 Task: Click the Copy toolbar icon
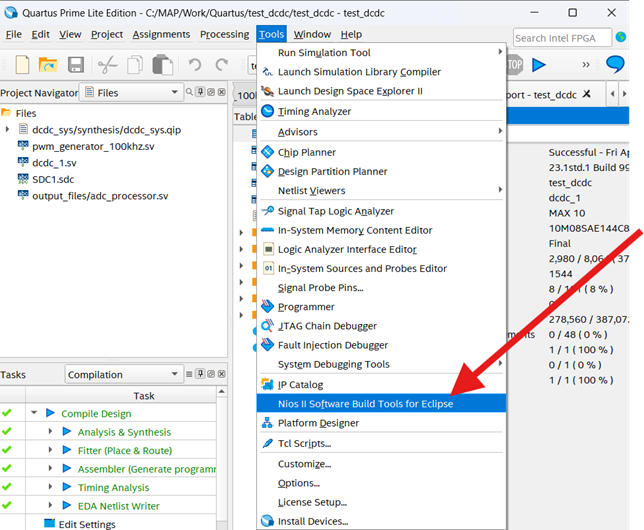point(135,65)
